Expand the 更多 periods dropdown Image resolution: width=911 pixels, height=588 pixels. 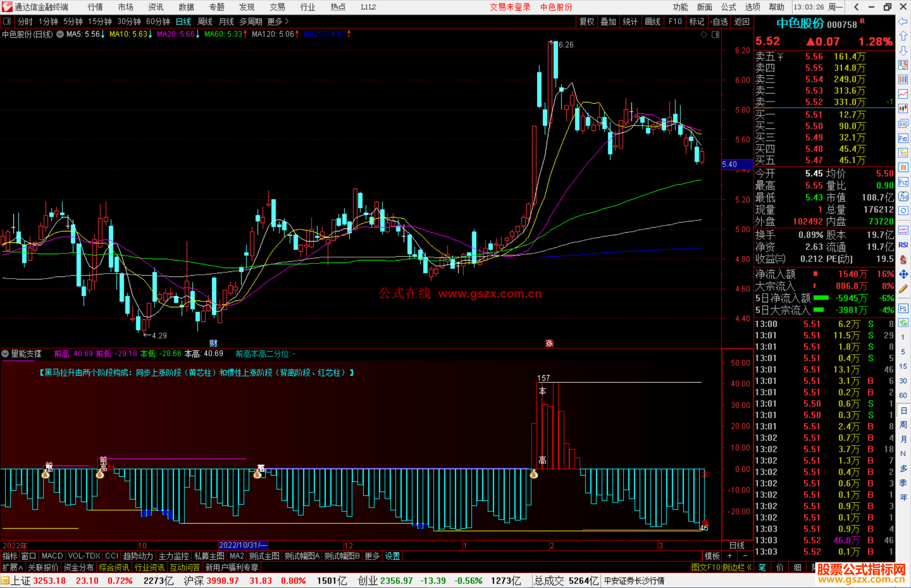coord(278,21)
